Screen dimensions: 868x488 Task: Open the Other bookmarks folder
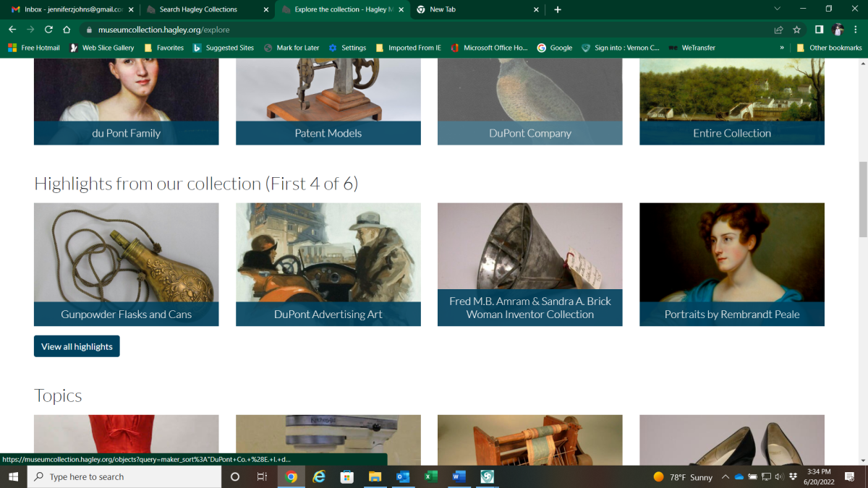(x=829, y=48)
